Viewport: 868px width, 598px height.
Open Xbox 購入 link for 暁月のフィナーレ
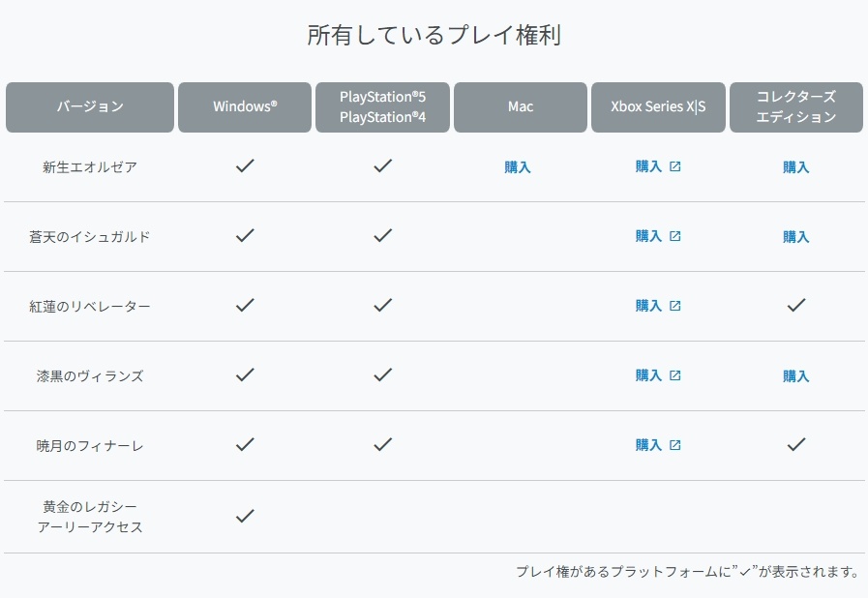click(649, 445)
